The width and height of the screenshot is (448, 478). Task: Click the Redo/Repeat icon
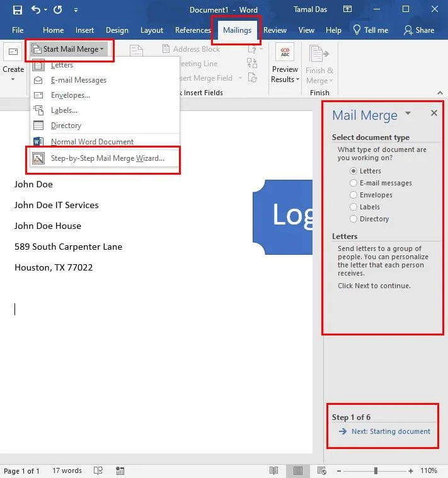[58, 9]
